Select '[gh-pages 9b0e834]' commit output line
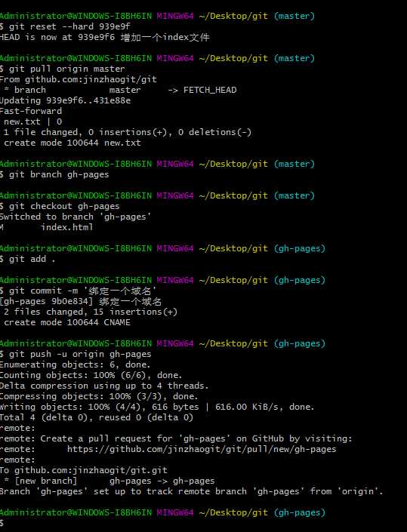This screenshot has width=407, height=532. (81, 301)
